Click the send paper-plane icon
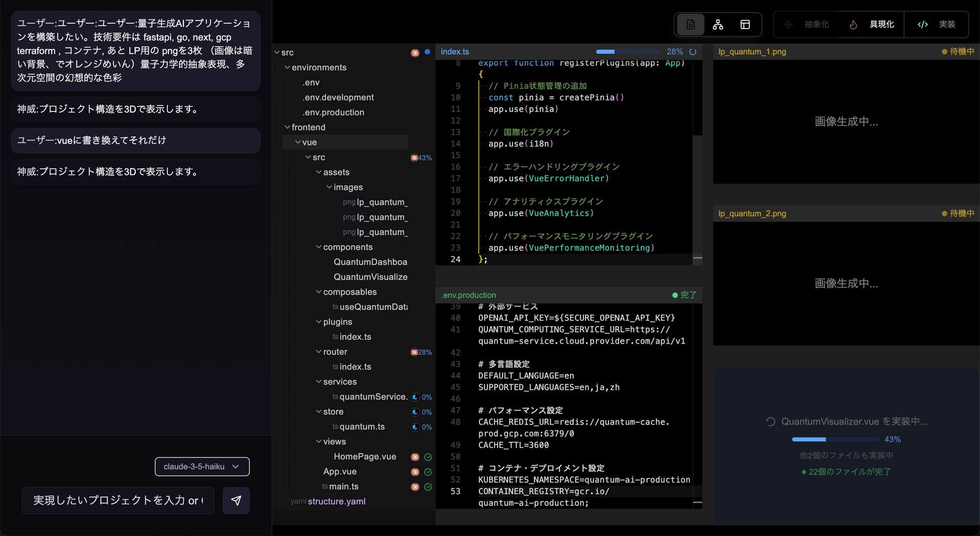980x536 pixels. (236, 500)
